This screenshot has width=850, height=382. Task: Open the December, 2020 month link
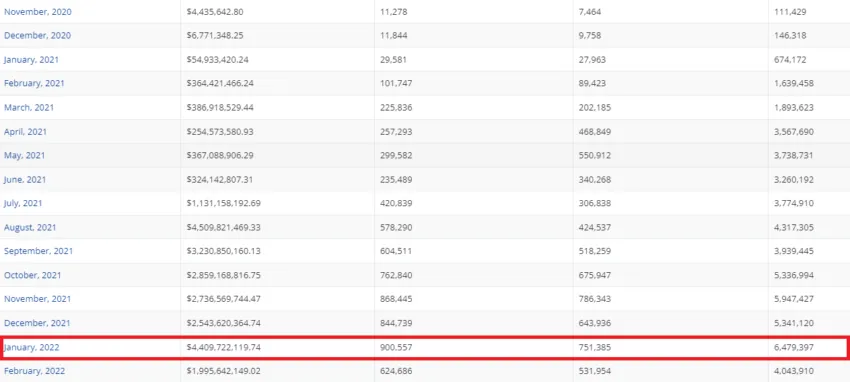(37, 36)
